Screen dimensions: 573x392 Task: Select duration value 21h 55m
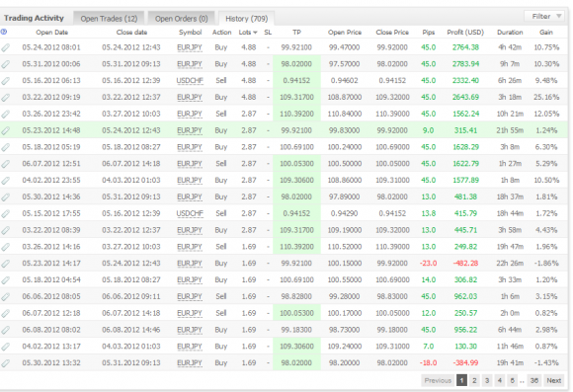coord(510,130)
